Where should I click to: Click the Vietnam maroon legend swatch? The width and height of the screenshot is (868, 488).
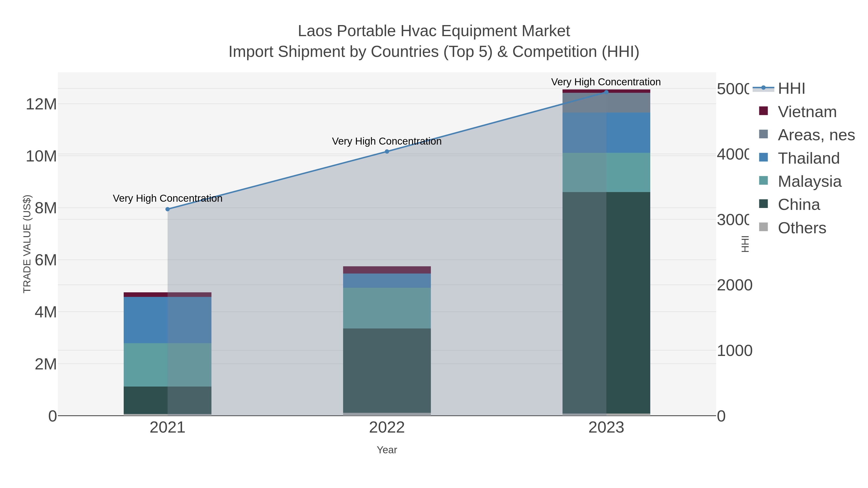pyautogui.click(x=764, y=111)
